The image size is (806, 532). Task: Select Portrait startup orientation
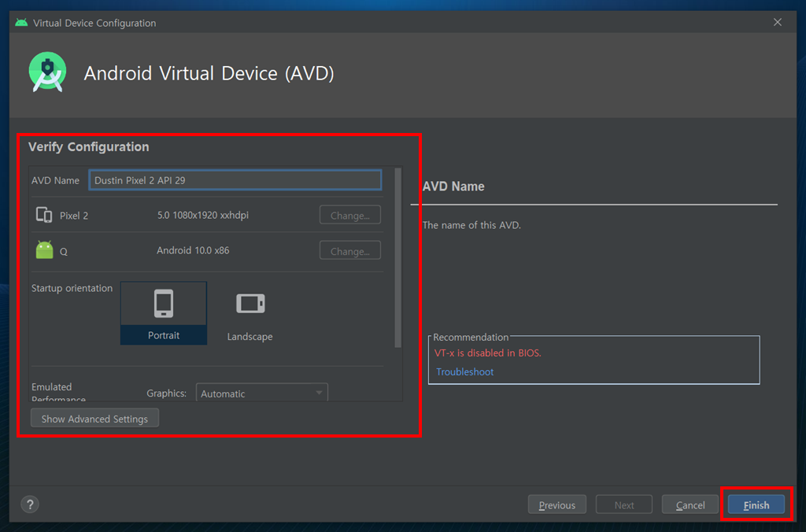164,313
